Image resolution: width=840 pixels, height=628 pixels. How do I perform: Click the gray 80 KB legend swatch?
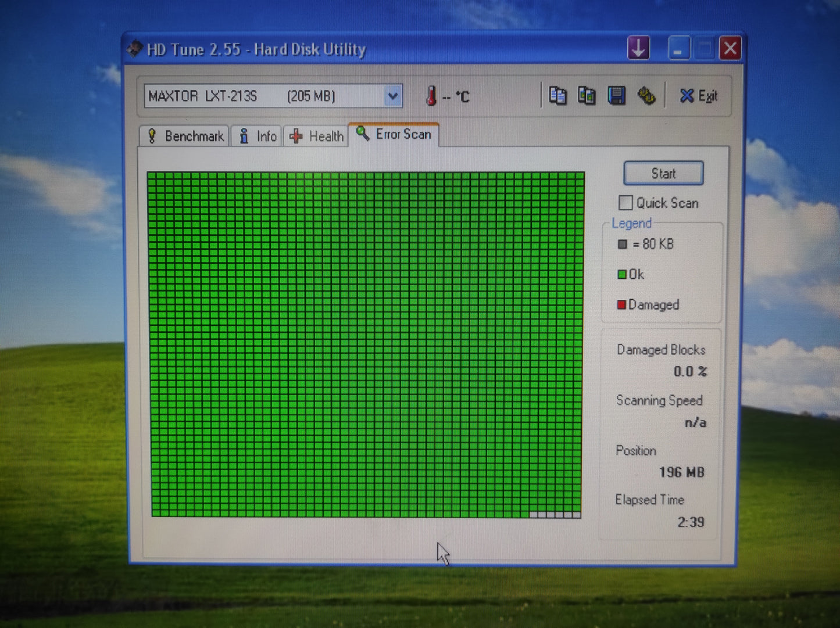tap(622, 244)
